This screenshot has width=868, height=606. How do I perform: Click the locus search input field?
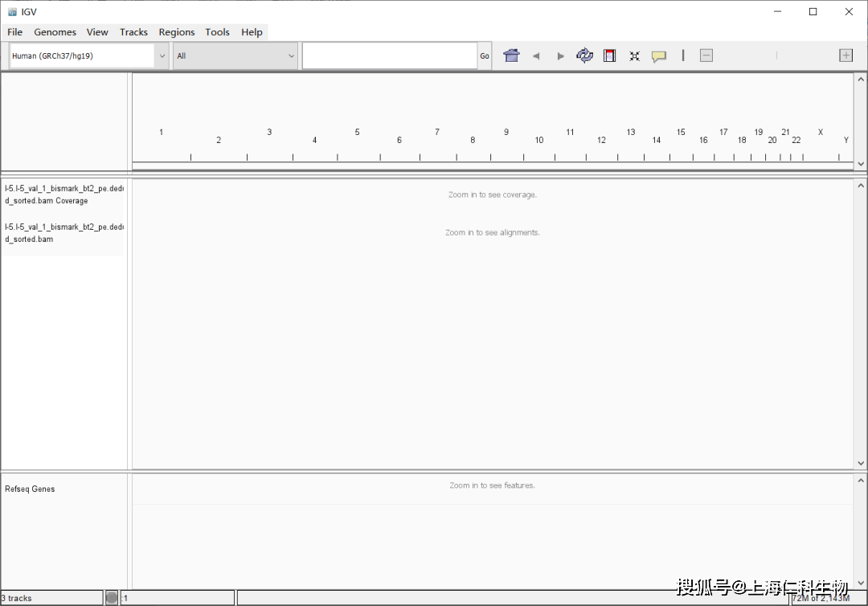390,56
